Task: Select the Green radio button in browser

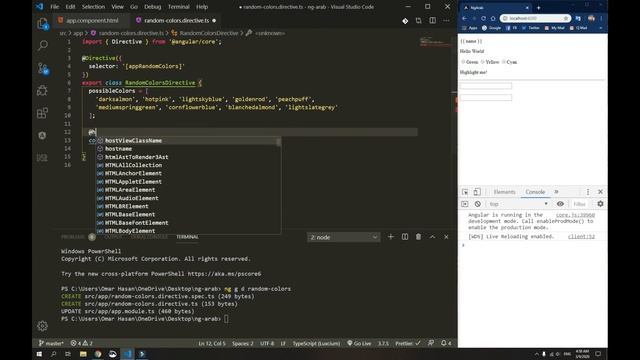Action: (463, 62)
